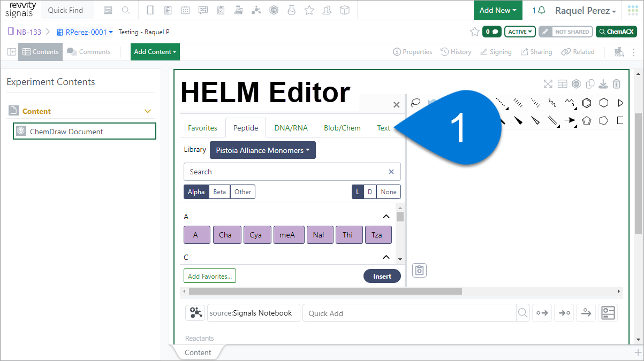Select the benzene ring tool

(587, 103)
